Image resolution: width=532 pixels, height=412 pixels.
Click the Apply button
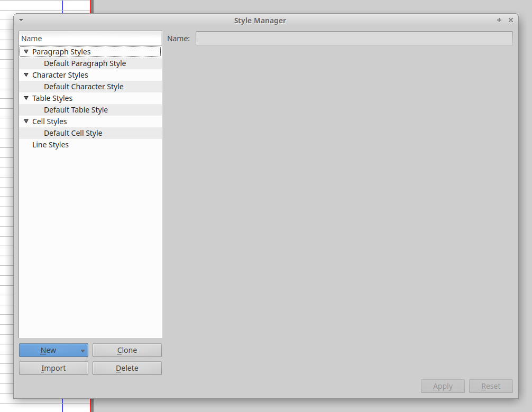pyautogui.click(x=443, y=386)
